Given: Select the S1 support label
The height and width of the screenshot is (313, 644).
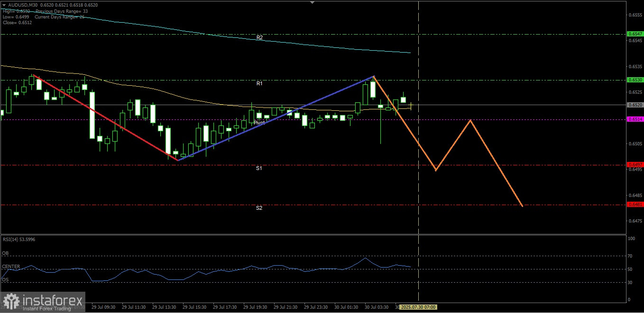Looking at the screenshot, I should (259, 168).
